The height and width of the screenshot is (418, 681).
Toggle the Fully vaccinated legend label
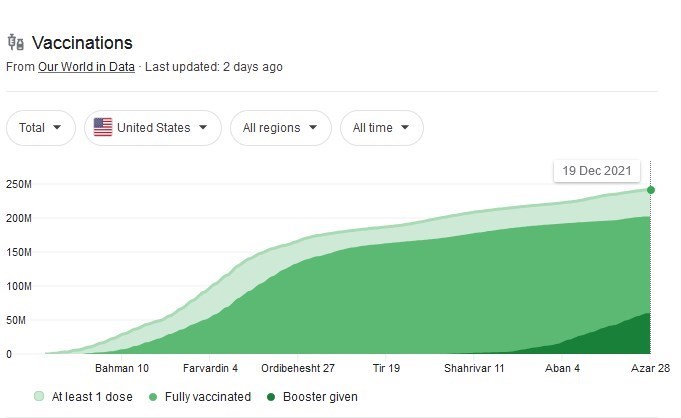tap(206, 397)
